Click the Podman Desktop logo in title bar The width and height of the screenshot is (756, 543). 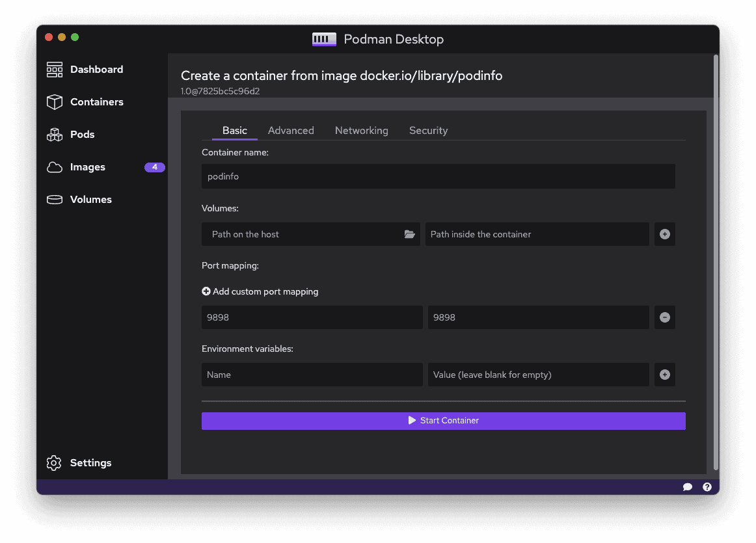point(324,39)
